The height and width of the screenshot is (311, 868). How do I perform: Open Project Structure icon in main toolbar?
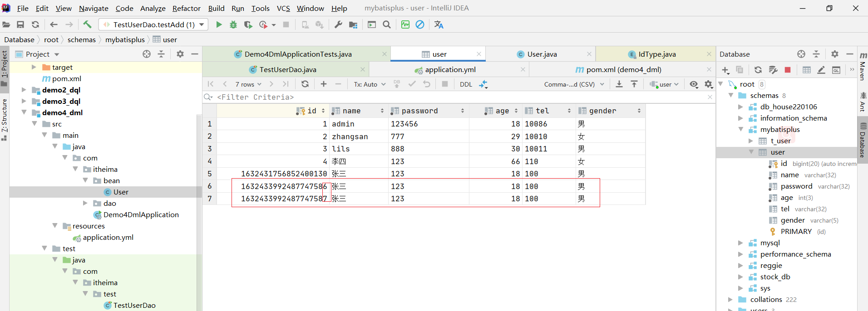click(x=353, y=24)
